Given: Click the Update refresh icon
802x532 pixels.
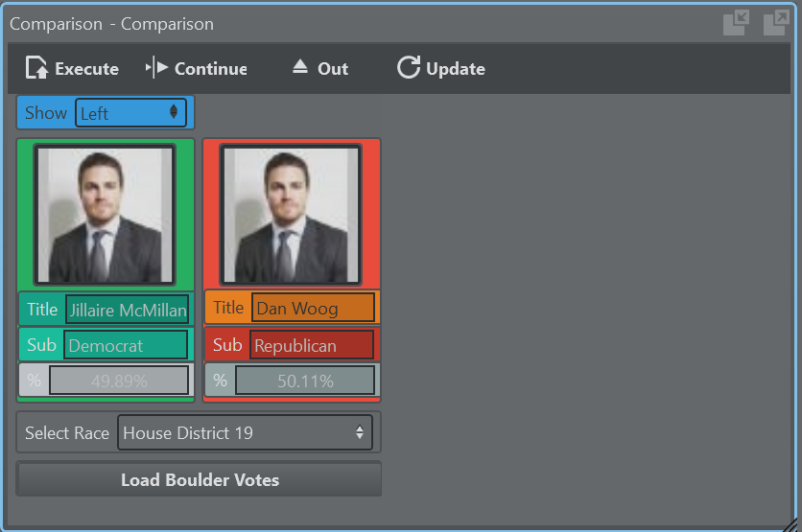Looking at the screenshot, I should pyautogui.click(x=409, y=68).
